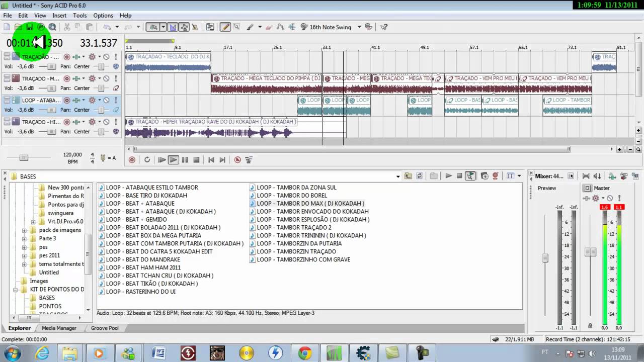
Task: Pause playback with transport Pause button
Action: pyautogui.click(x=185, y=160)
